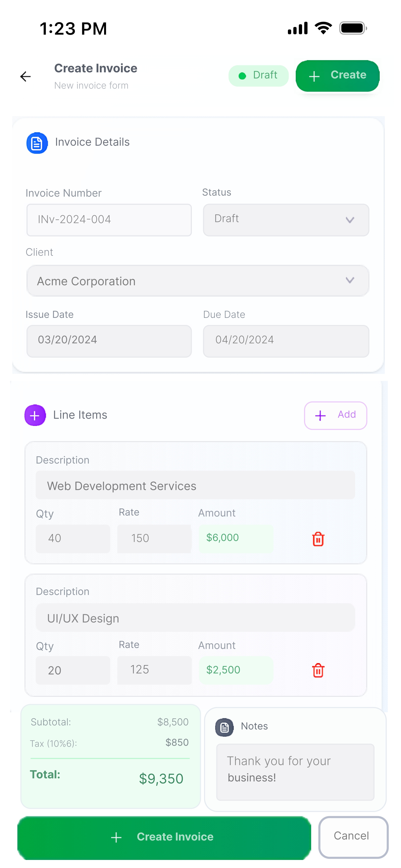
Task: Click the Draft status badge in header
Action: 258,76
